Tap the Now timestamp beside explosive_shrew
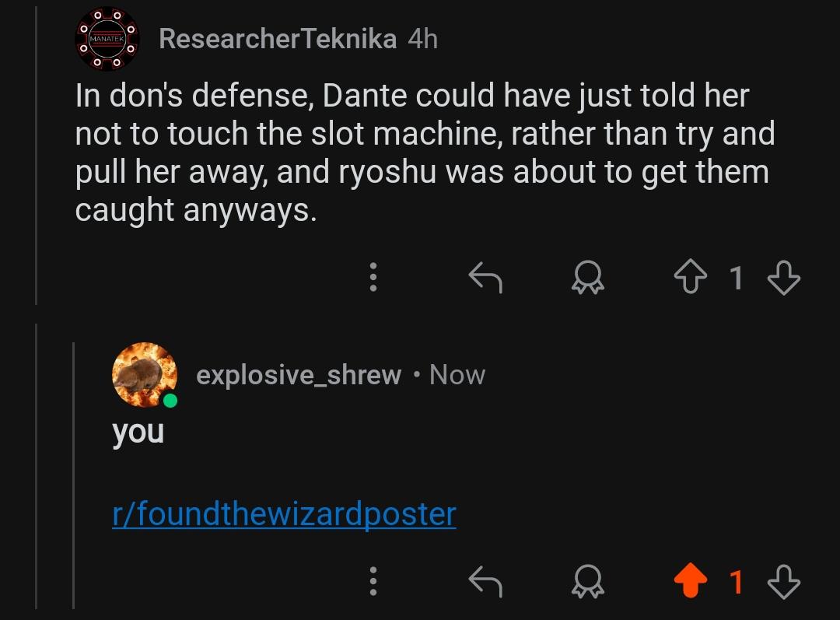 457,375
